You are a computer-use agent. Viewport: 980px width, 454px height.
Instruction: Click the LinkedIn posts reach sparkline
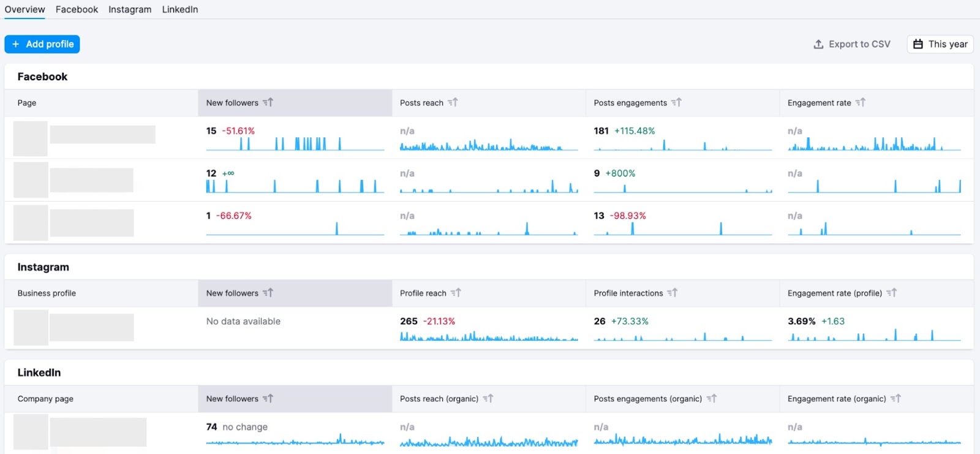coord(489,441)
